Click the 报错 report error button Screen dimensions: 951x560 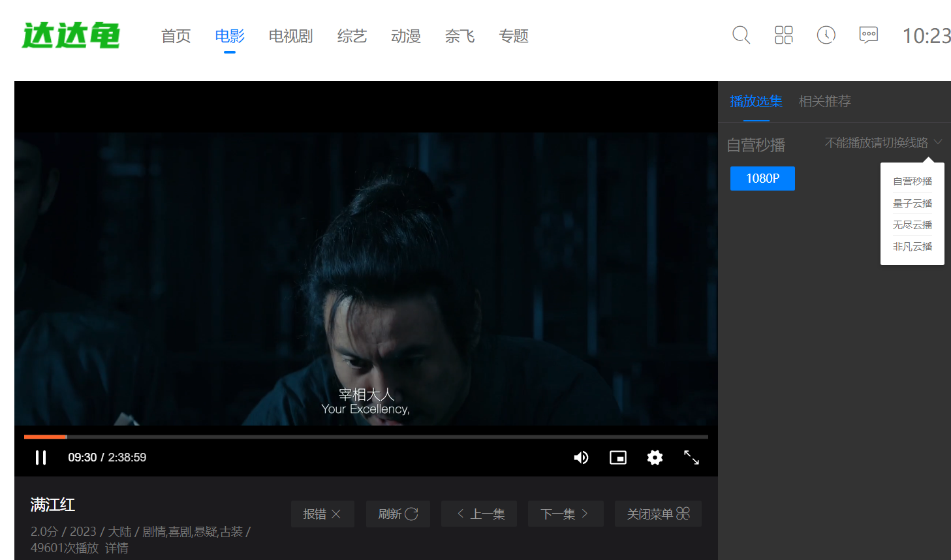pos(322,514)
